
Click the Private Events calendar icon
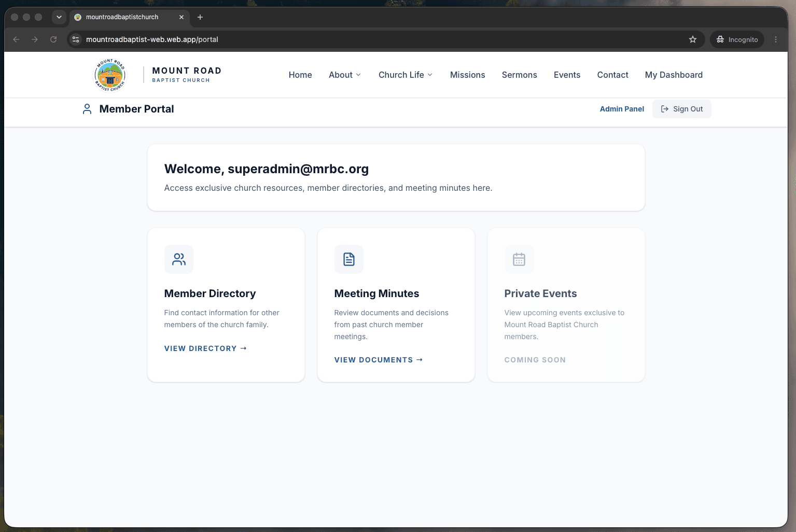(519, 259)
